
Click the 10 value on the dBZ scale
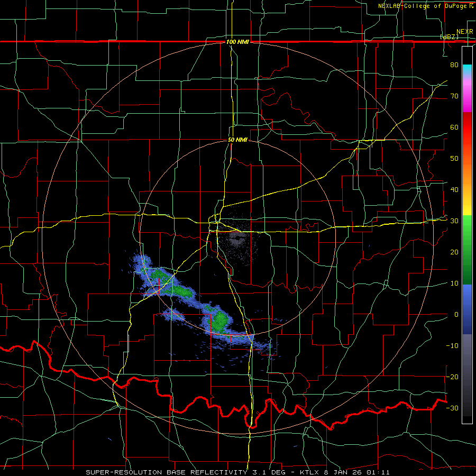[x=454, y=283]
